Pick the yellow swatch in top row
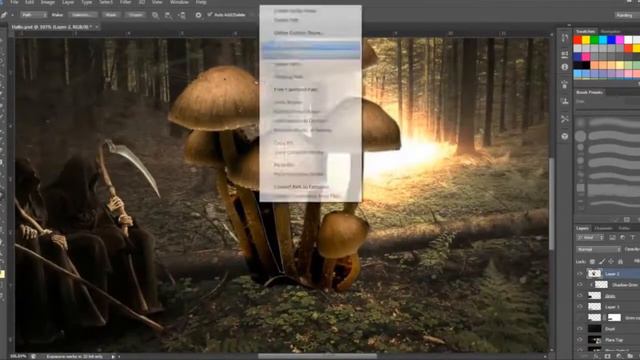Image resolution: width=640 pixels, height=360 pixels. (586, 40)
